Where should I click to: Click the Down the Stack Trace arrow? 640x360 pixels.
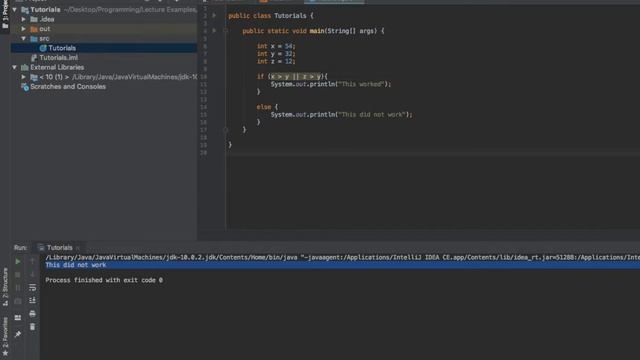[33, 275]
